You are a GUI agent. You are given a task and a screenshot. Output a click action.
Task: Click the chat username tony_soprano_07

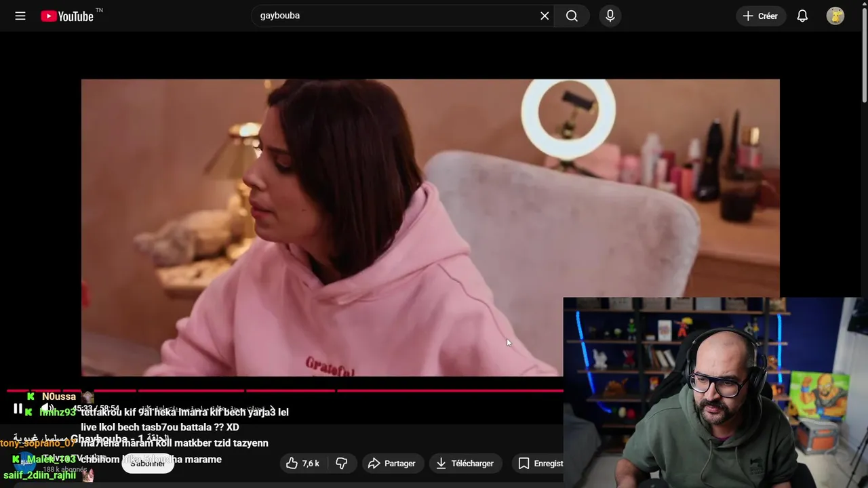pos(38,443)
